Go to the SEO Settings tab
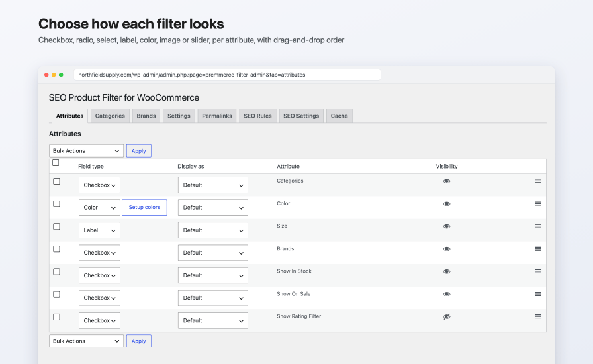This screenshot has height=364, width=593. pyautogui.click(x=301, y=116)
